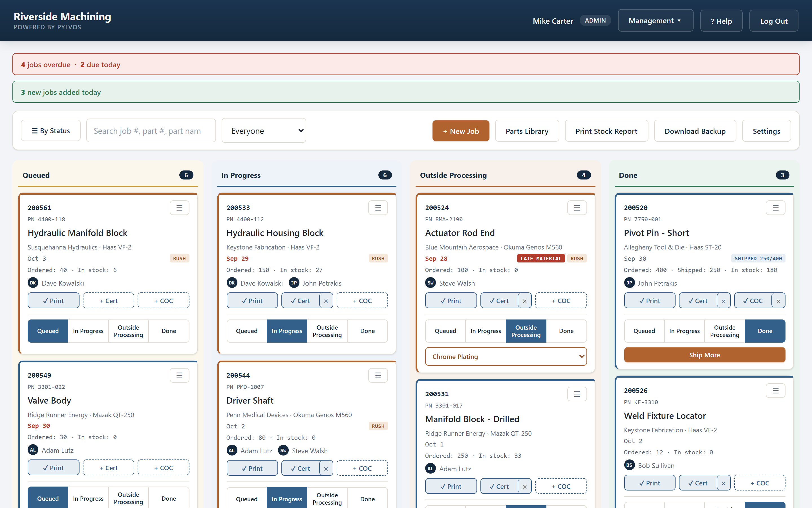Click the 4 jobs overdue alert banner
The width and height of the screenshot is (812, 508).
406,64
